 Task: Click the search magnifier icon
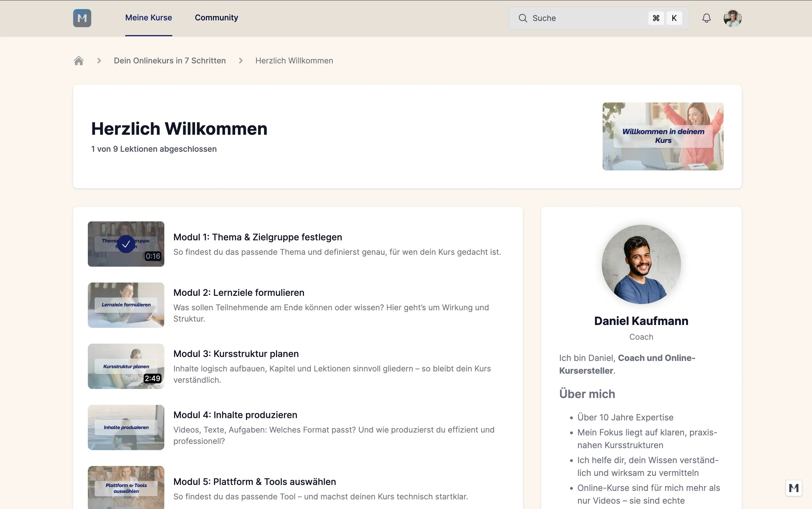click(x=522, y=18)
